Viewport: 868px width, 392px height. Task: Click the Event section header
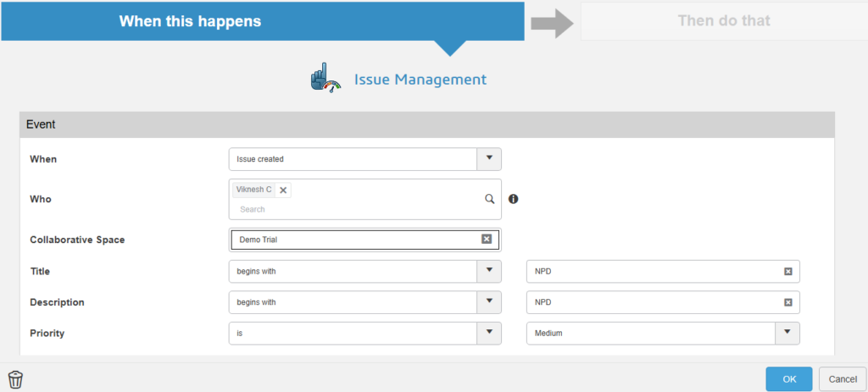[427, 124]
